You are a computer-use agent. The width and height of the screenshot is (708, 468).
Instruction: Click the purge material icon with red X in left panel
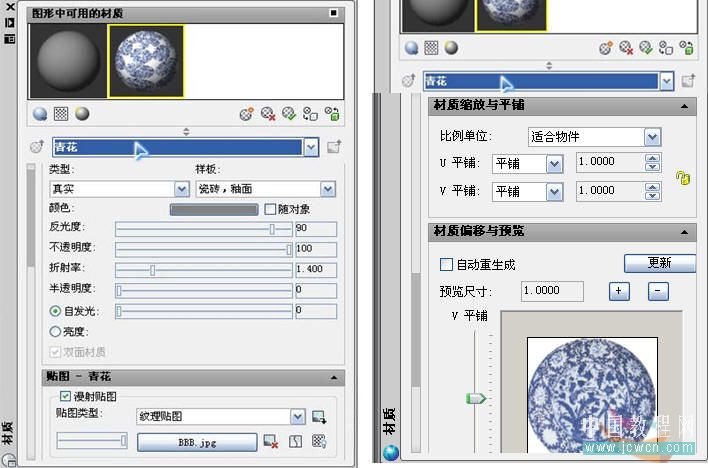tap(268, 114)
